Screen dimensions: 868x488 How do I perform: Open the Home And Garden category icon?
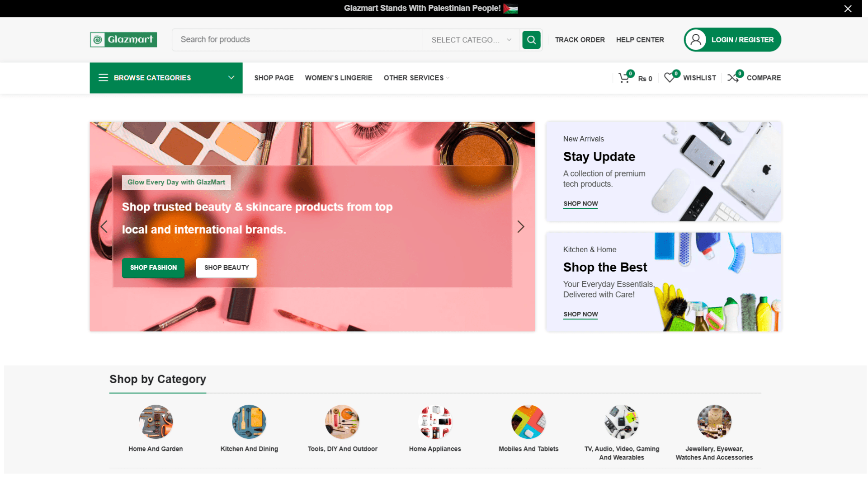point(156,422)
